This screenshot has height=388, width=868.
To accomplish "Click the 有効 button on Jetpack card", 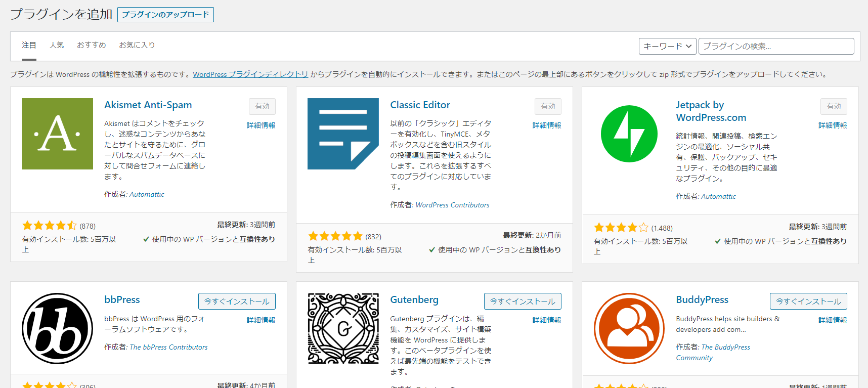I will click(834, 106).
